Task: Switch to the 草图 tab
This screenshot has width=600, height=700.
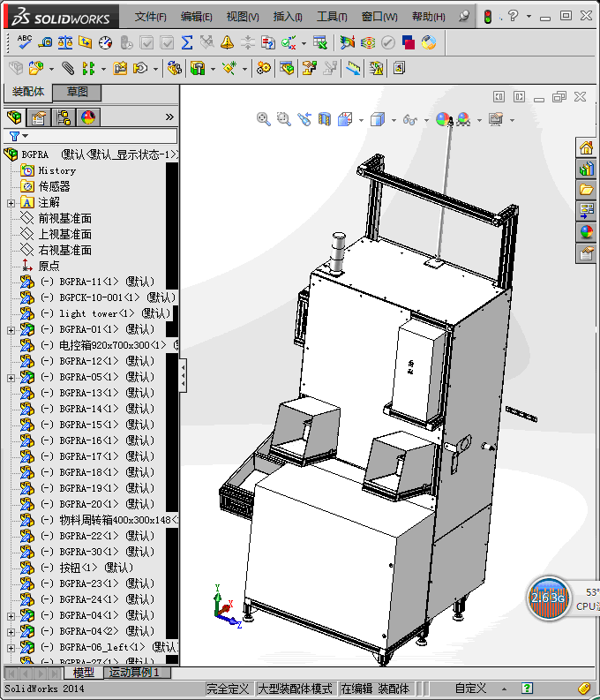Action: pyautogui.click(x=77, y=92)
